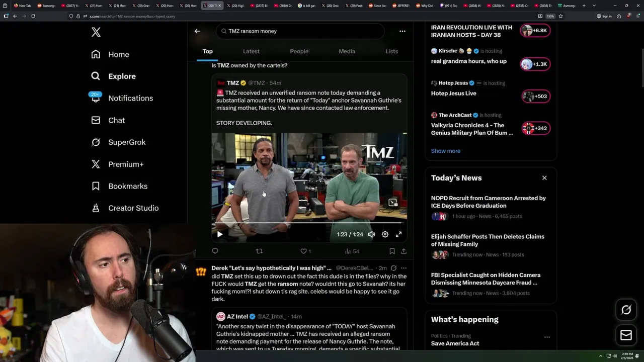Reset the 150% zoom level indicator
This screenshot has height=362, width=644.
click(550, 16)
